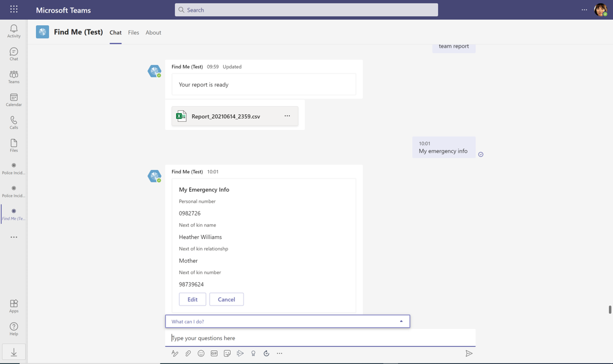Switch to the About tab
This screenshot has height=364, width=613.
coord(153,32)
